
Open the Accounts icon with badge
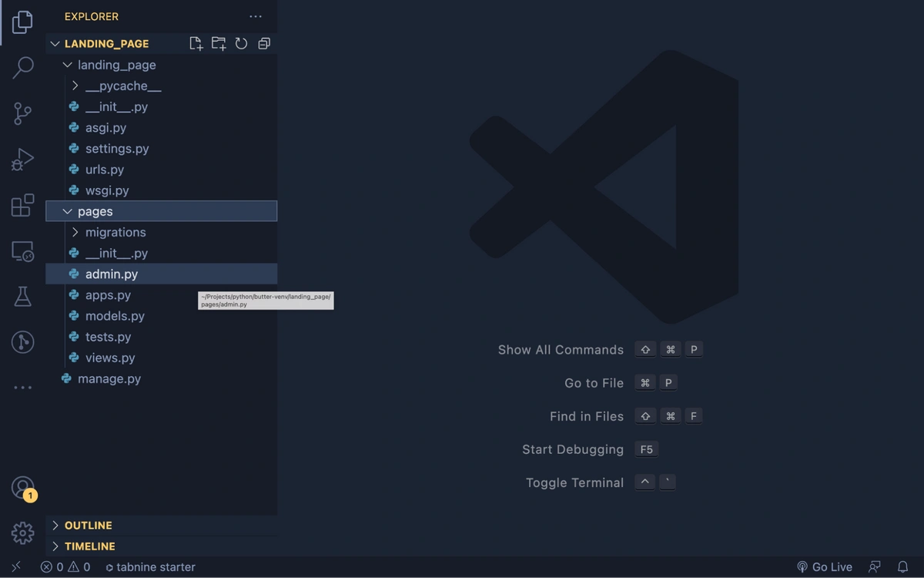(23, 488)
